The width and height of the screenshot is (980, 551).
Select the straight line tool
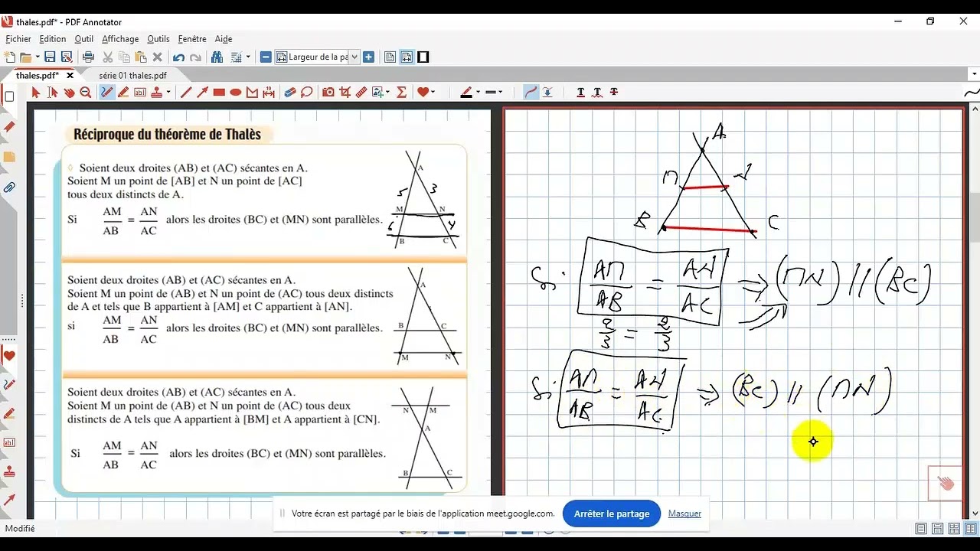coord(185,93)
